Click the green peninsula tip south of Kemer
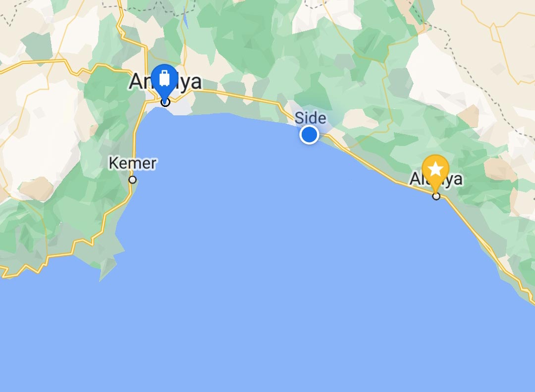535x392 pixels. (x=107, y=269)
